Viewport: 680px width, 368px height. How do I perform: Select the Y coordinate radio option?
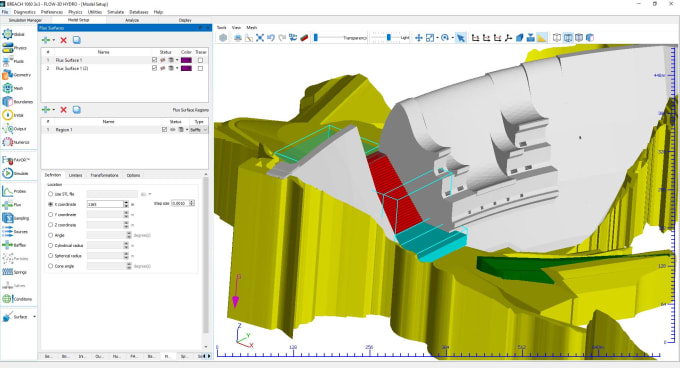(50, 215)
